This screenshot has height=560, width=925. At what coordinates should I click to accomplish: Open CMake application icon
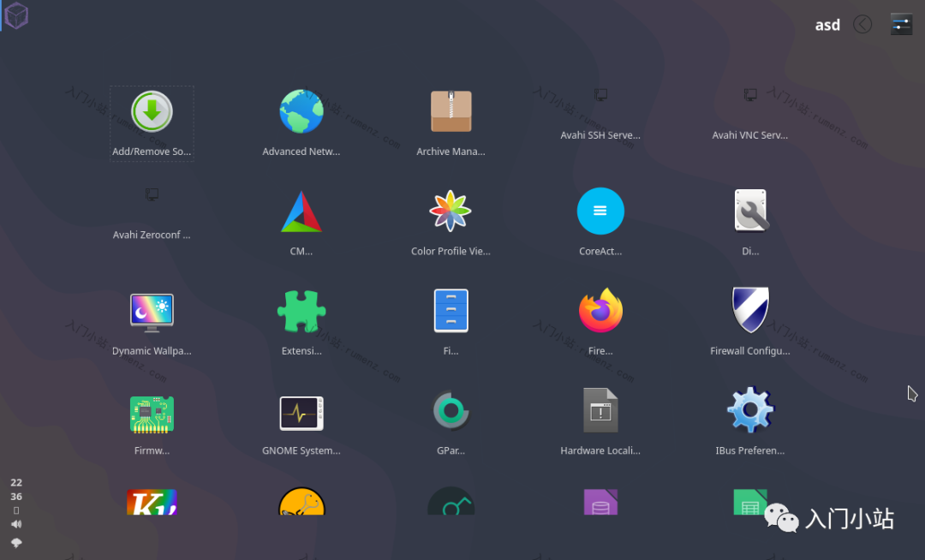pyautogui.click(x=301, y=211)
